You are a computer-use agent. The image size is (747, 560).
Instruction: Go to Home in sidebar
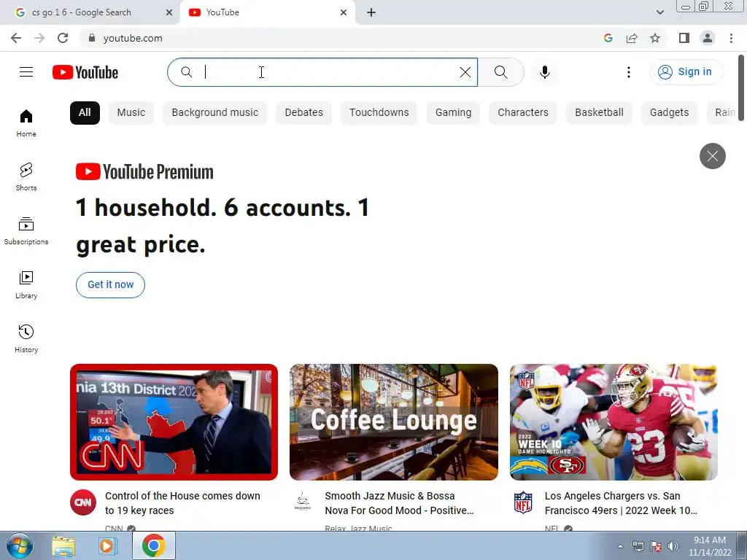pyautogui.click(x=26, y=123)
